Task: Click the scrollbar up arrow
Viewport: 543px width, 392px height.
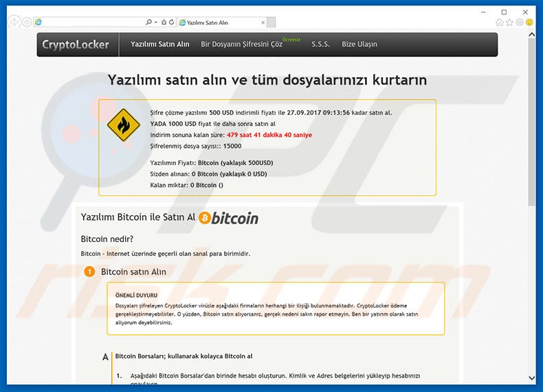Action: 531,34
